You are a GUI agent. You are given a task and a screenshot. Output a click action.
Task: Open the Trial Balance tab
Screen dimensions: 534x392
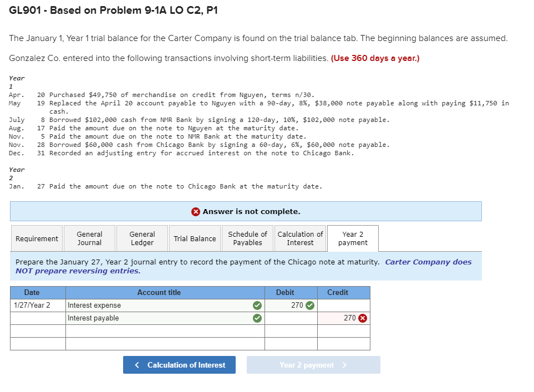click(195, 238)
